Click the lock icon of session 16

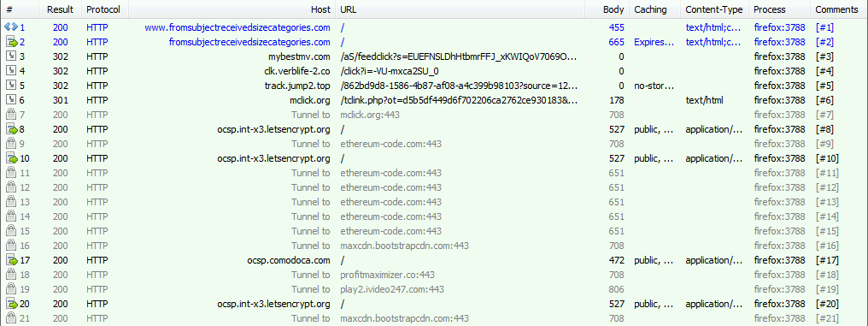[11, 245]
